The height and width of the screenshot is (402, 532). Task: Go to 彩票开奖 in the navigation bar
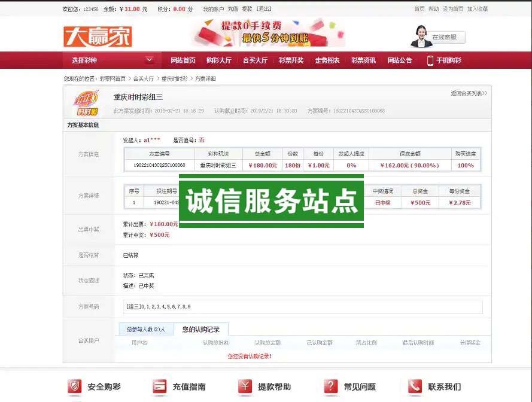tap(291, 60)
